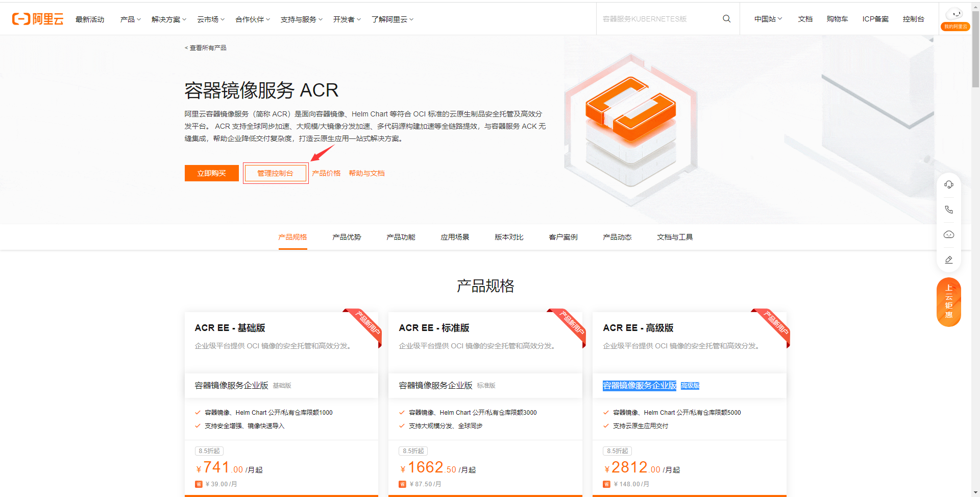Switch to the 版本对比 tab
The image size is (980, 497).
pos(509,237)
